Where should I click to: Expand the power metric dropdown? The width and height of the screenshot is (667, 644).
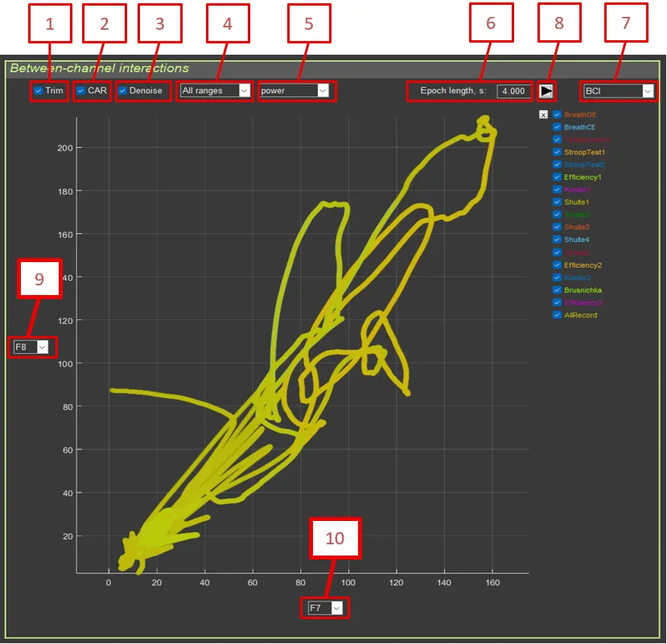pyautogui.click(x=294, y=91)
